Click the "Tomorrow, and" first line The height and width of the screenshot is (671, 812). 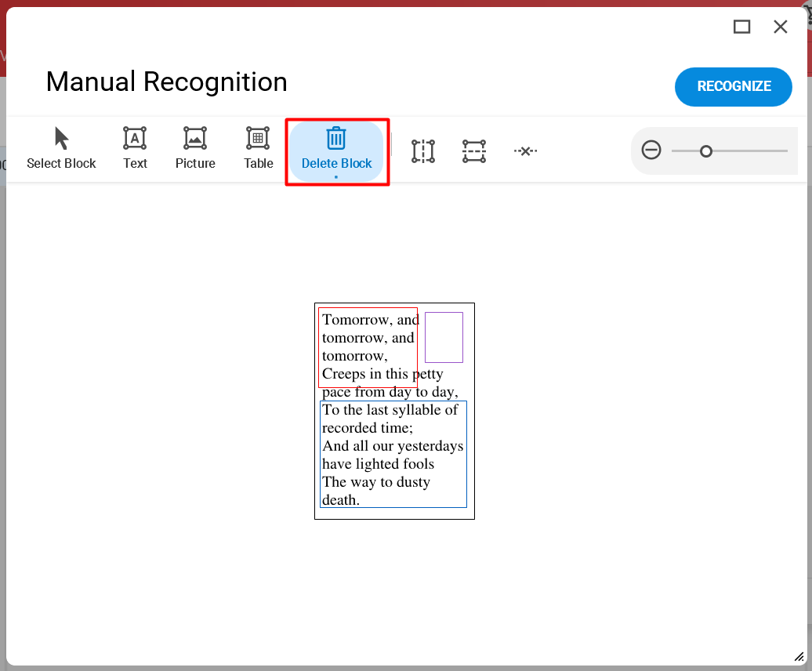pos(370,320)
